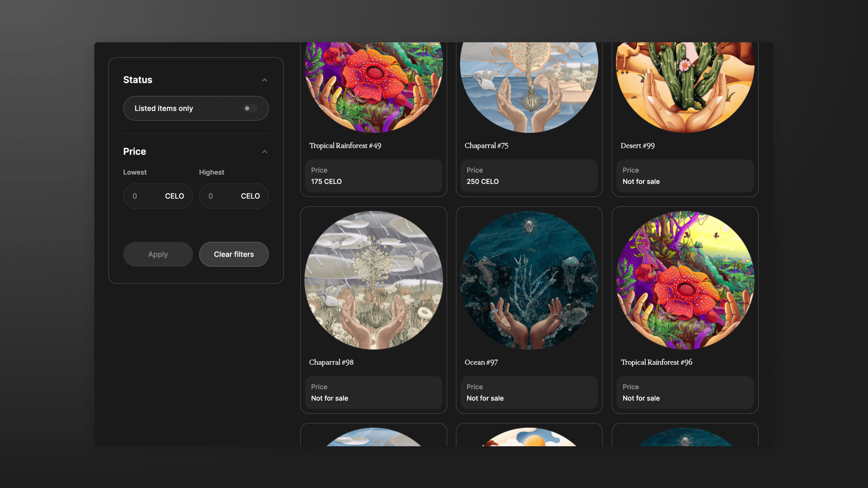The width and height of the screenshot is (868, 488).
Task: Open Tropical Rainforest #96 artwork image
Action: click(x=685, y=280)
